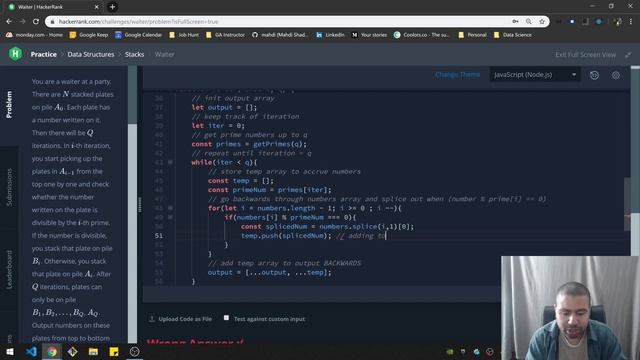Click the line 'const primes = getPrimes(q);'

click(x=249, y=144)
